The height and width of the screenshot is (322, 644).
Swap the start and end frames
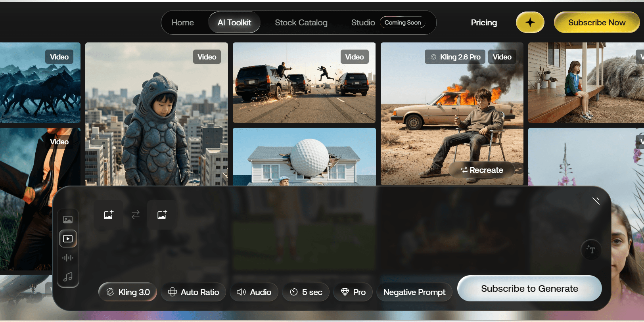click(x=136, y=215)
